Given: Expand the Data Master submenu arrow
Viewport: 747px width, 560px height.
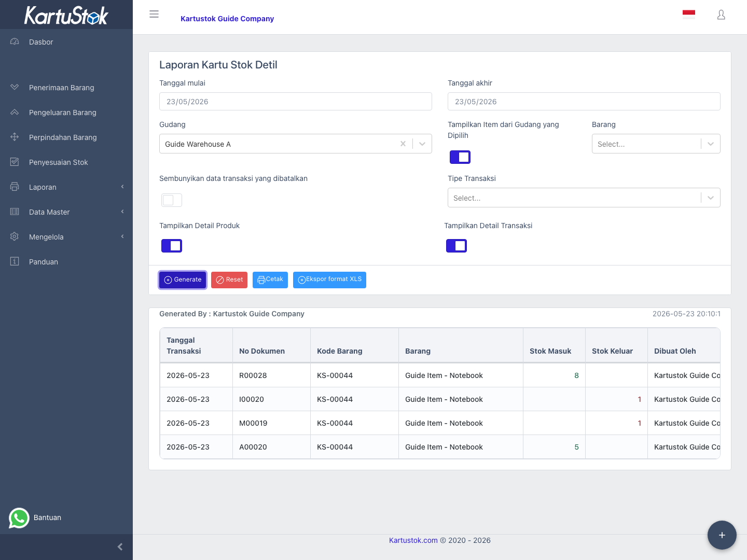Looking at the screenshot, I should click(122, 212).
